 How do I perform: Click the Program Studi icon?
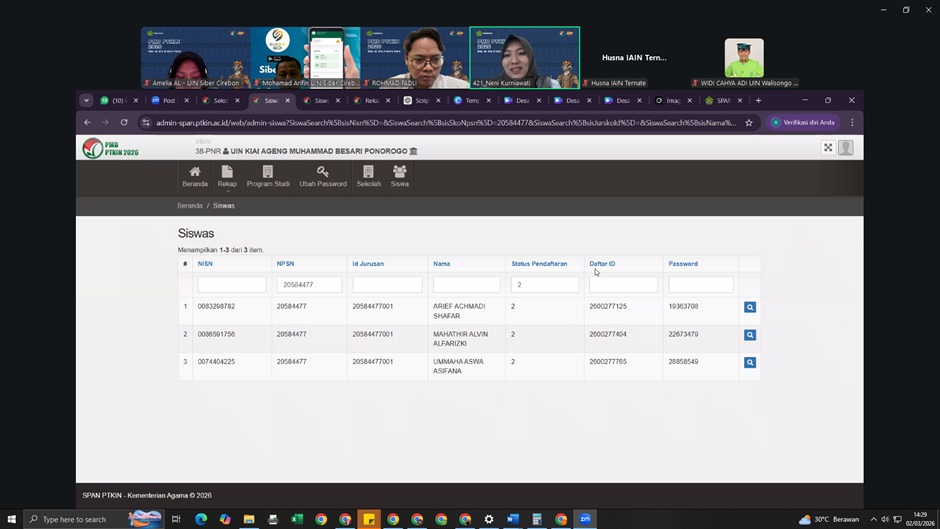point(268,176)
